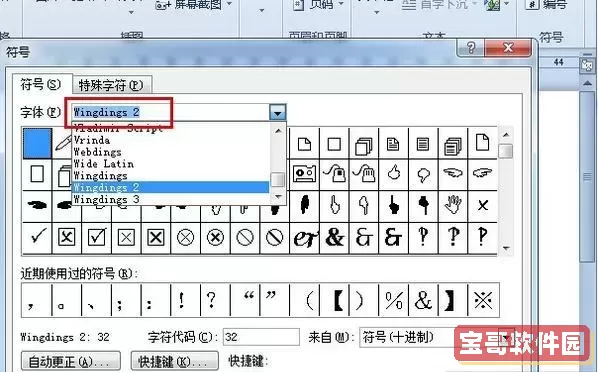
Task: Expand the 字体 font dropdown arrow
Action: pyautogui.click(x=278, y=113)
